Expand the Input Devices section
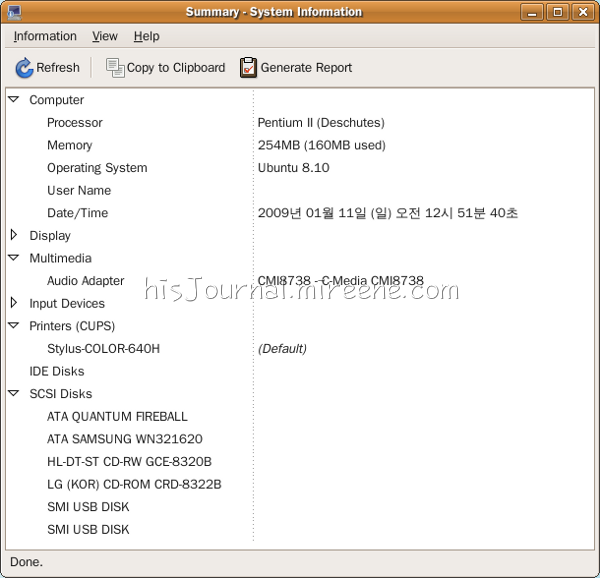This screenshot has width=600, height=578. 14,303
